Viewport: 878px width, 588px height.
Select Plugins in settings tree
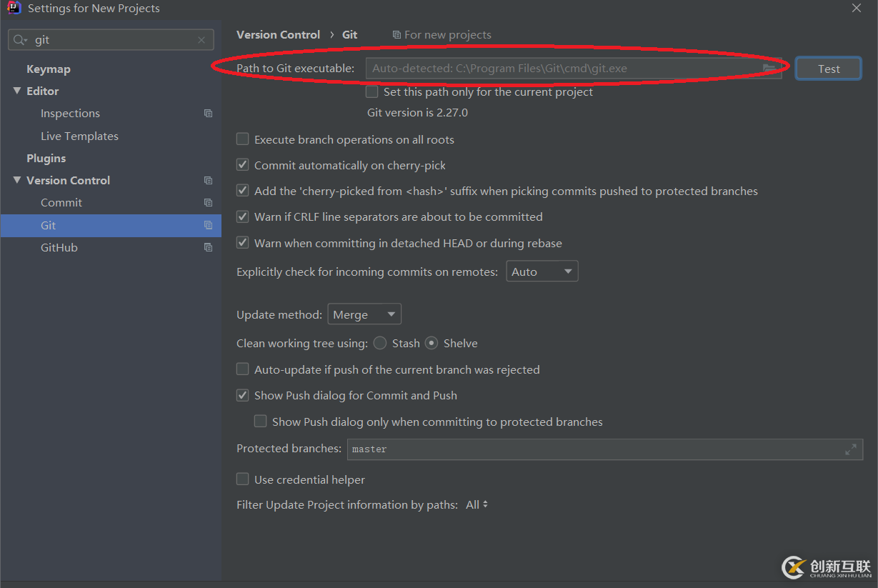(46, 158)
